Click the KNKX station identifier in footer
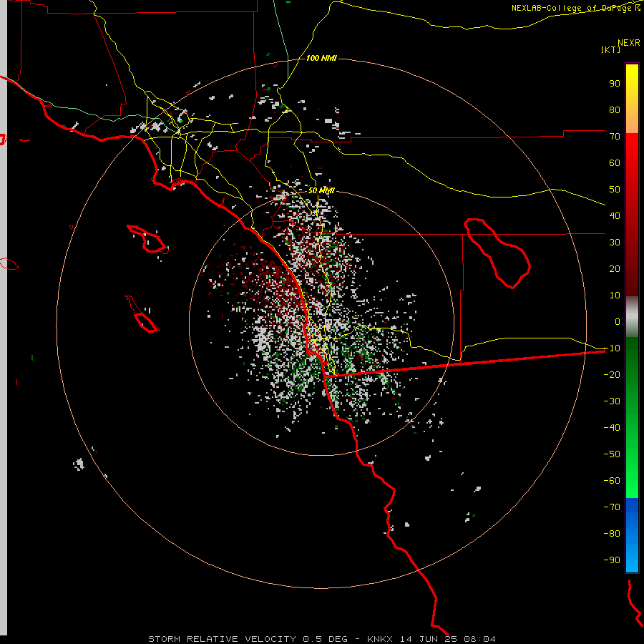This screenshot has width=644, height=644. pyautogui.click(x=380, y=639)
